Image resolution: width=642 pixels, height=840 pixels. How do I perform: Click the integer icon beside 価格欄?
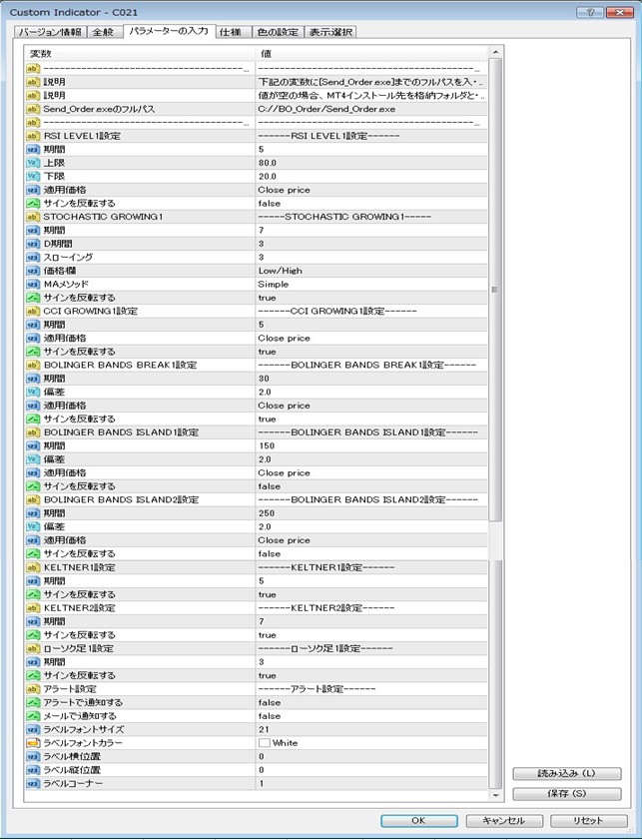33,271
